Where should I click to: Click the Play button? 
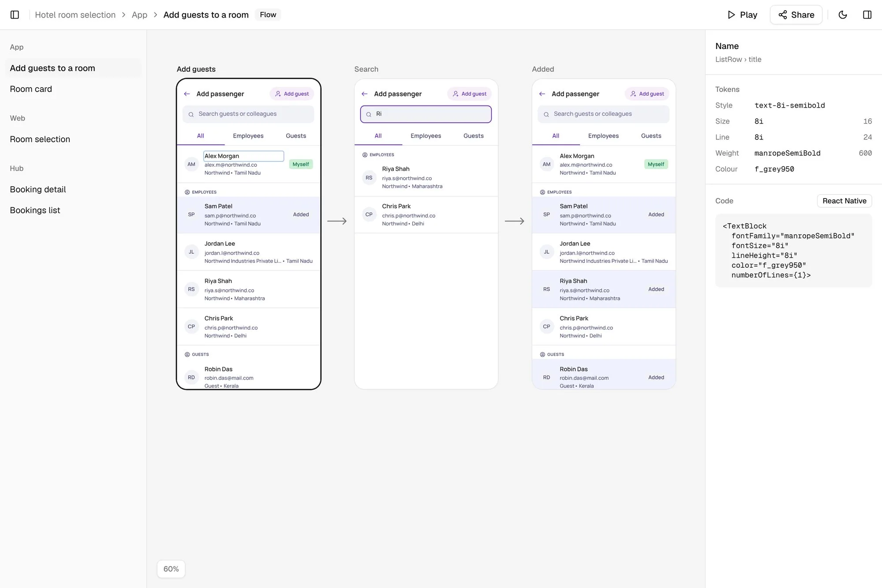click(742, 15)
